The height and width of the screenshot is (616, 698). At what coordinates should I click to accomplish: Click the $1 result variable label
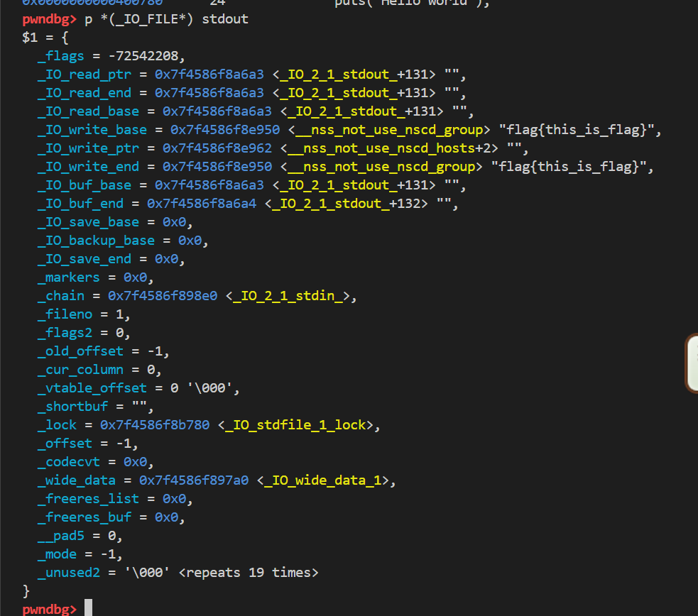point(30,38)
